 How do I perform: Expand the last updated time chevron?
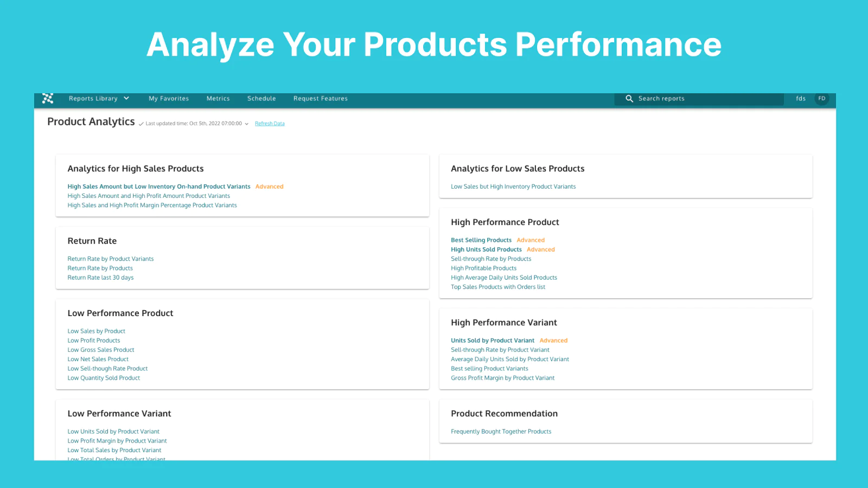(247, 124)
